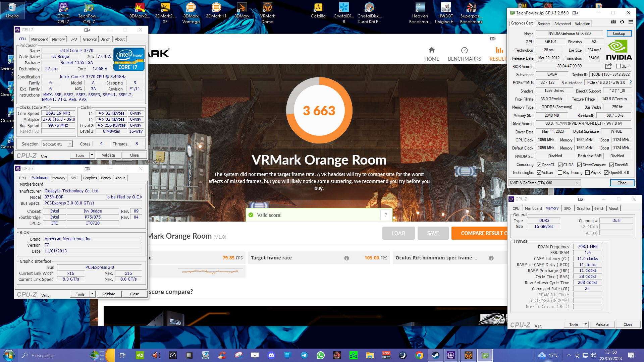
Task: Click the GPU-Z refresh icon
Action: [x=622, y=22]
